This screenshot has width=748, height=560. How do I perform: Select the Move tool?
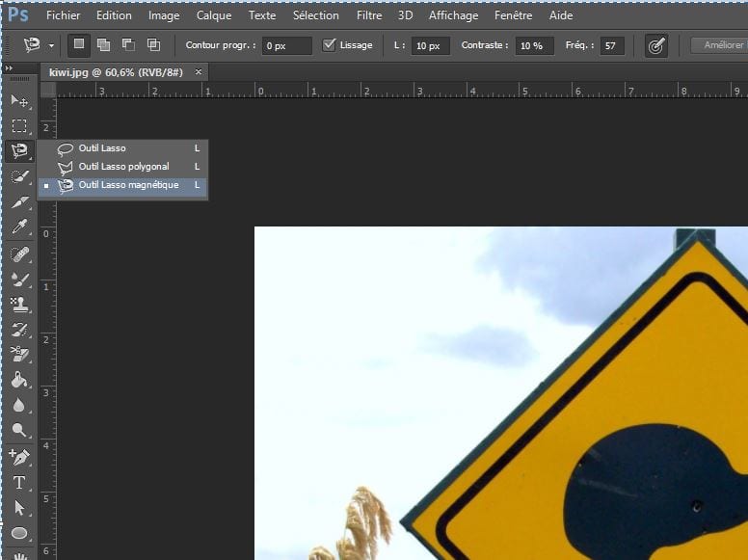[x=19, y=100]
